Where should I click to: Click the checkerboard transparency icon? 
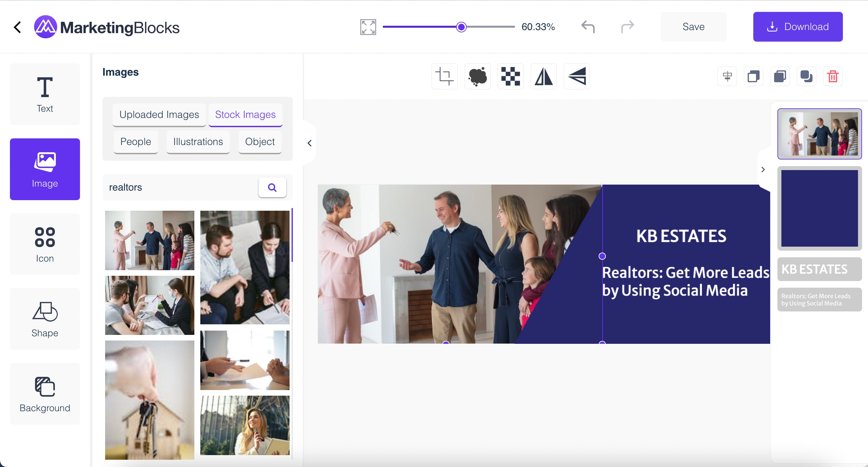(x=510, y=76)
